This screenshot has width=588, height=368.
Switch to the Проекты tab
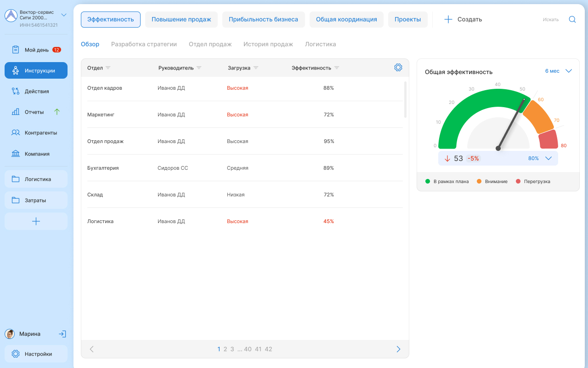click(x=408, y=19)
